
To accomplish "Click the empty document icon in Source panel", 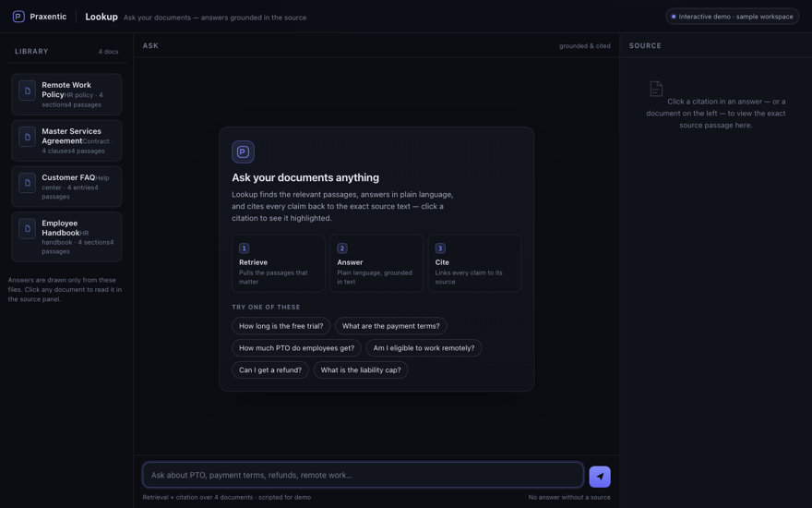I will point(656,89).
